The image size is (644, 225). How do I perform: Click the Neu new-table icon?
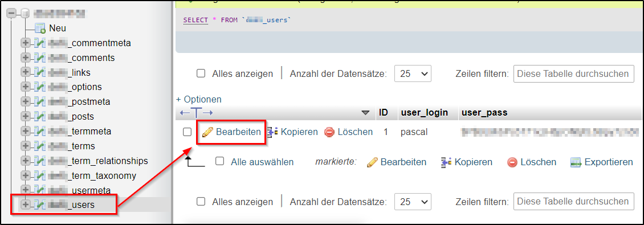tap(40, 28)
